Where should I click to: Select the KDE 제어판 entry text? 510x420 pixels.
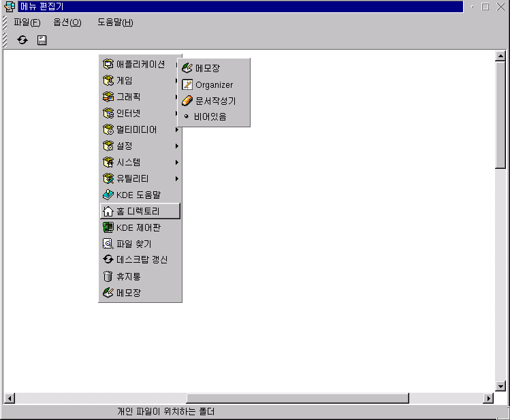[138, 227]
